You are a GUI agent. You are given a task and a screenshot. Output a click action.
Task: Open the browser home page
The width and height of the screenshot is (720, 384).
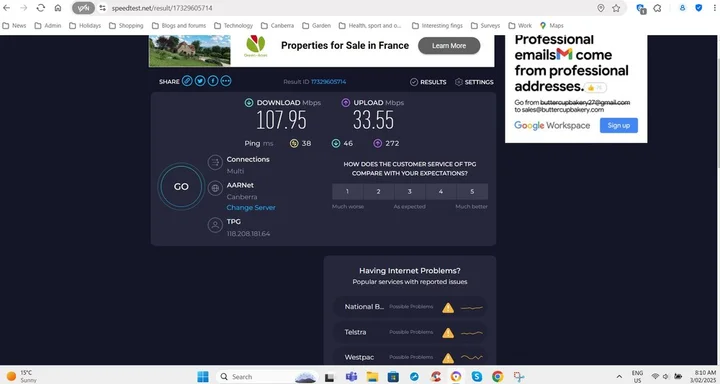[58, 8]
